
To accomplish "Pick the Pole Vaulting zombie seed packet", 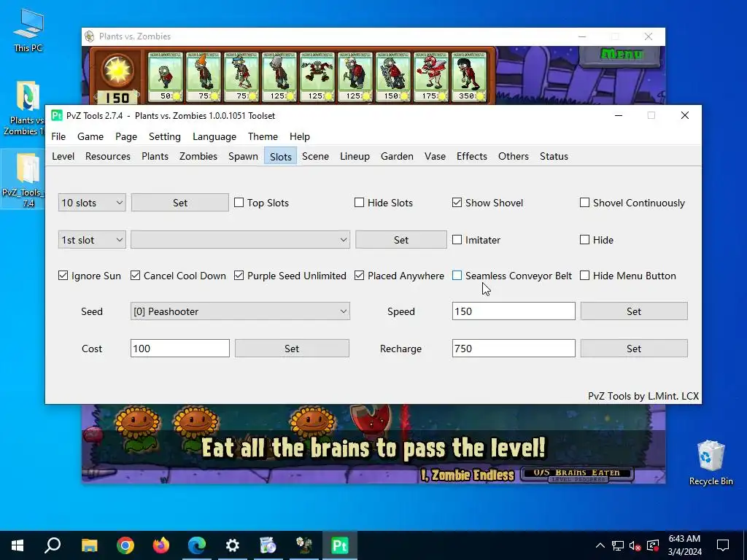I will pyautogui.click(x=241, y=77).
